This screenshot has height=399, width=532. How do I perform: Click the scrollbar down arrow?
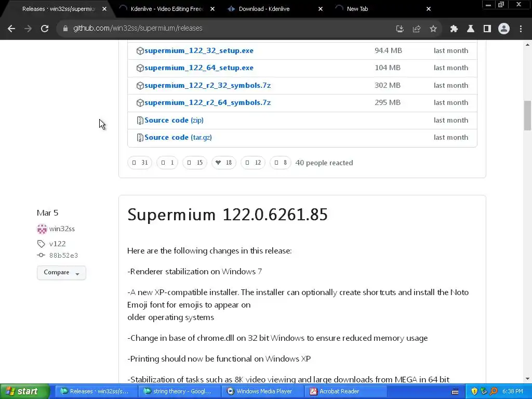(527, 379)
